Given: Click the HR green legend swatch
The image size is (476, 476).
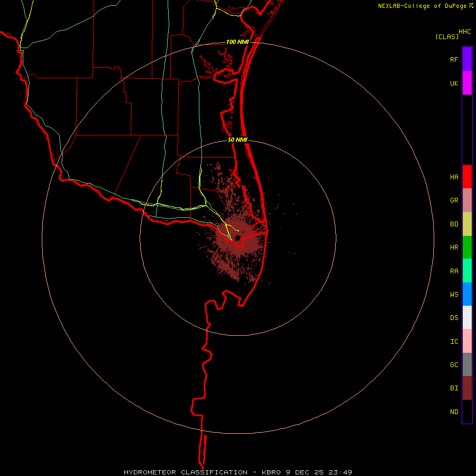Looking at the screenshot, I should coord(467,248).
